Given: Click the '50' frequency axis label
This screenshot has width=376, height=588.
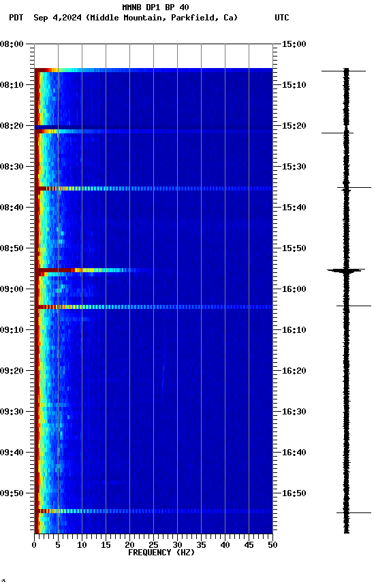Looking at the screenshot, I should pyautogui.click(x=272, y=545).
